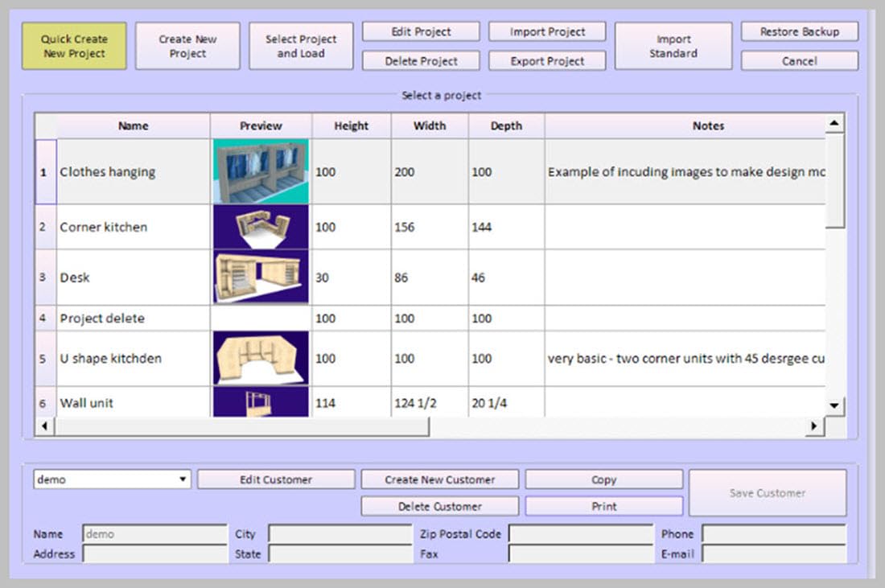The height and width of the screenshot is (588, 885).
Task: Select row 4 Project delete
Action: pos(102,319)
